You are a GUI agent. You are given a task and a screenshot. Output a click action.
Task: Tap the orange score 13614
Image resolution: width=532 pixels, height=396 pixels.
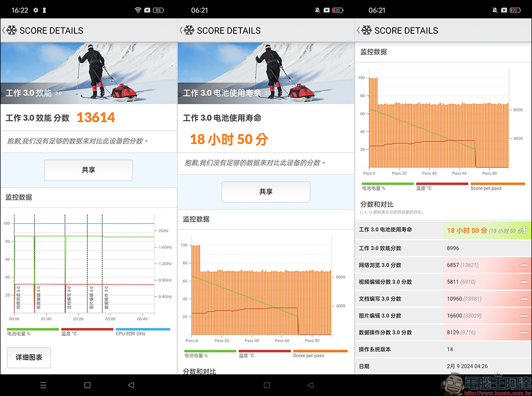point(96,117)
